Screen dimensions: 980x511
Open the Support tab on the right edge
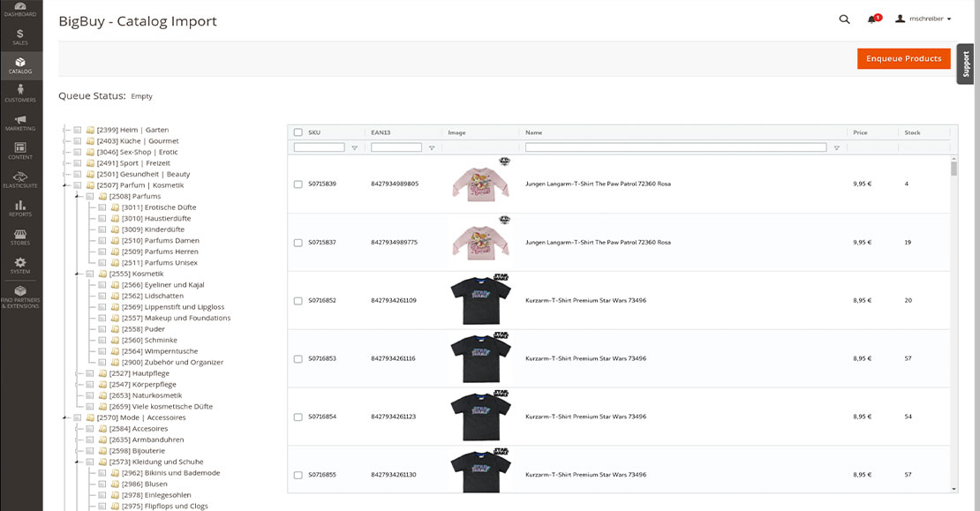(x=965, y=64)
